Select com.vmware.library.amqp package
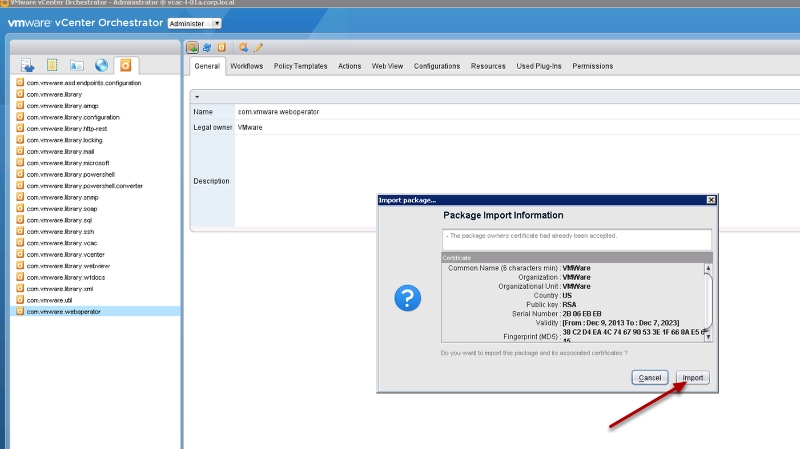 click(62, 106)
